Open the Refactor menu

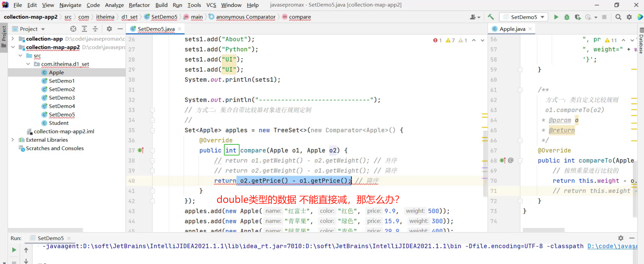coord(139,5)
